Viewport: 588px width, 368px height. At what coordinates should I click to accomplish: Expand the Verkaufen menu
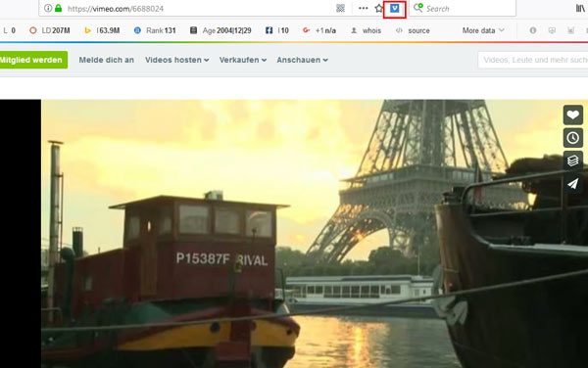point(243,60)
